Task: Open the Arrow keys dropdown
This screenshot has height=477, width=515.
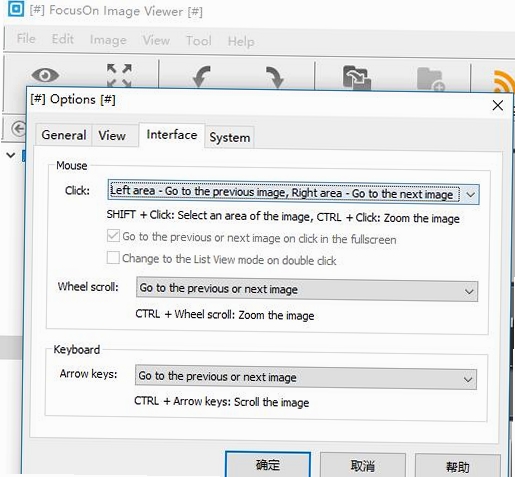Action: coord(306,377)
